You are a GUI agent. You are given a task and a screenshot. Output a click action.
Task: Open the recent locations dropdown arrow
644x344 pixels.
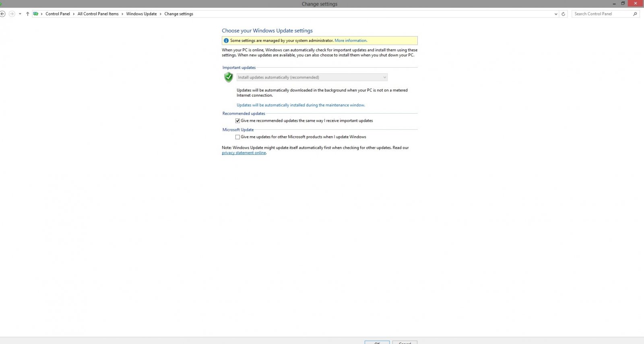(20, 14)
